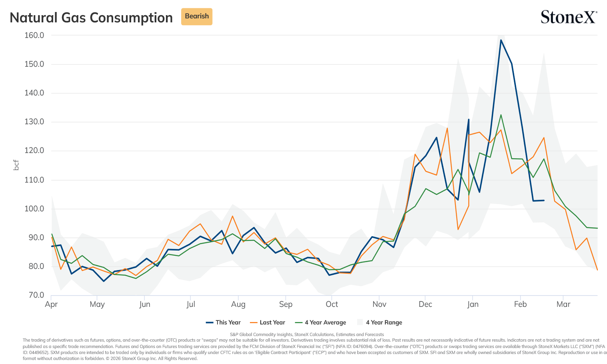Toggle the 4 Year Average legend entry
Screen dimensions: 607x364
coord(320,322)
